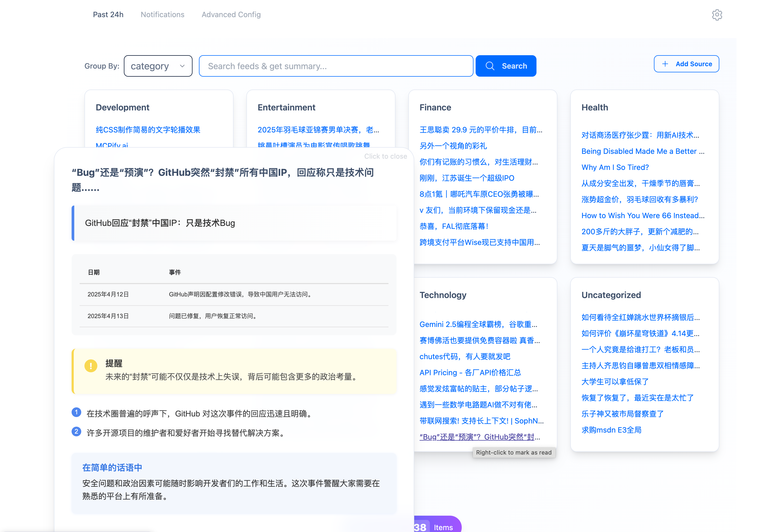Click the numbered circle 1 bullet
This screenshot has height=532, width=770.
coord(76,412)
